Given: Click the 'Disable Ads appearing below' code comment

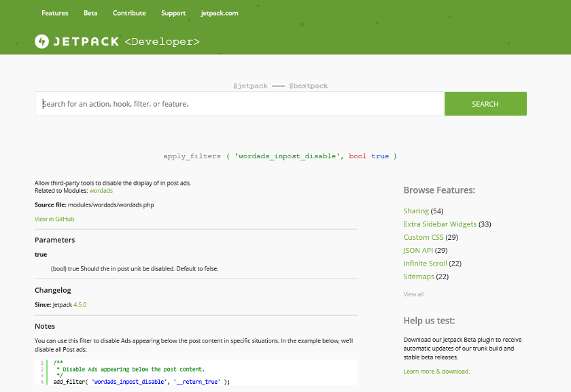Looking at the screenshot, I should (131, 370).
